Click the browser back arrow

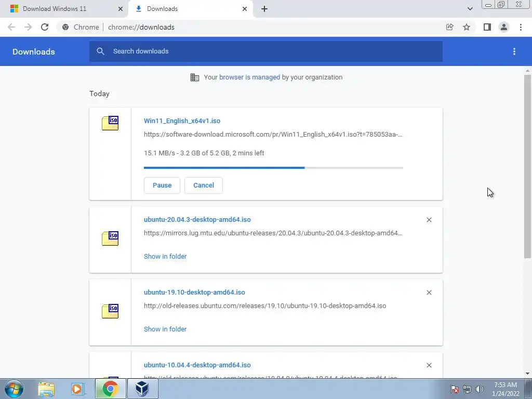[x=11, y=27]
